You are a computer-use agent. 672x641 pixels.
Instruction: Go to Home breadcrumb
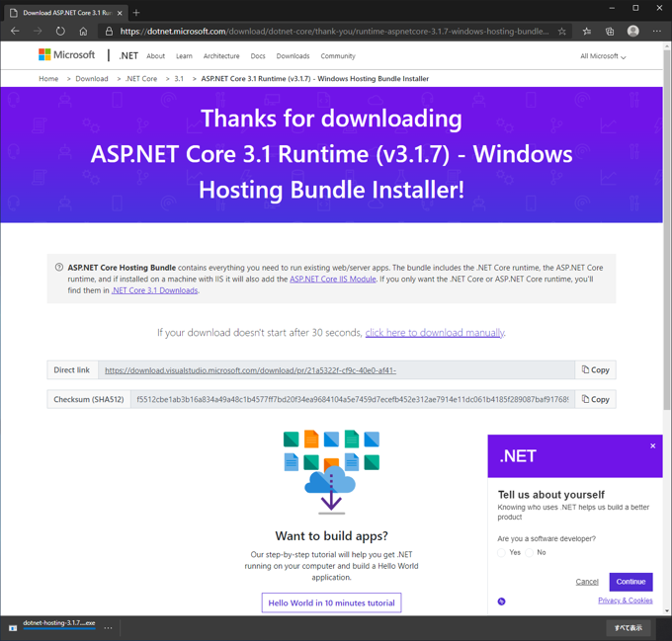point(48,79)
